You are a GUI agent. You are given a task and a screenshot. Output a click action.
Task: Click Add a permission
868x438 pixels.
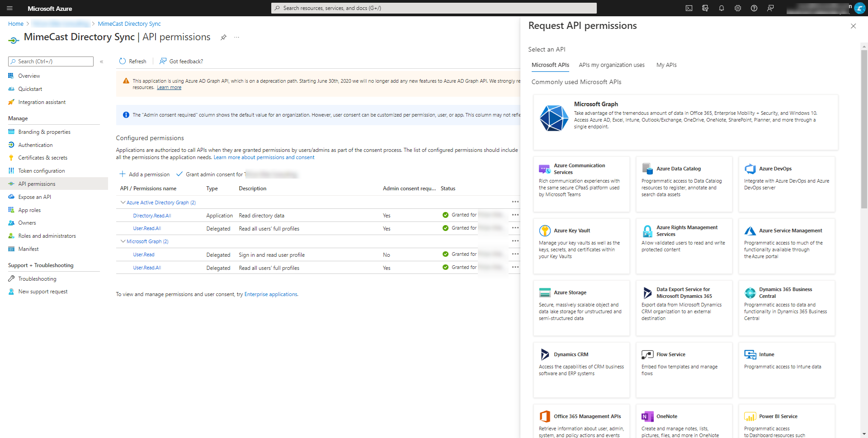coord(145,174)
